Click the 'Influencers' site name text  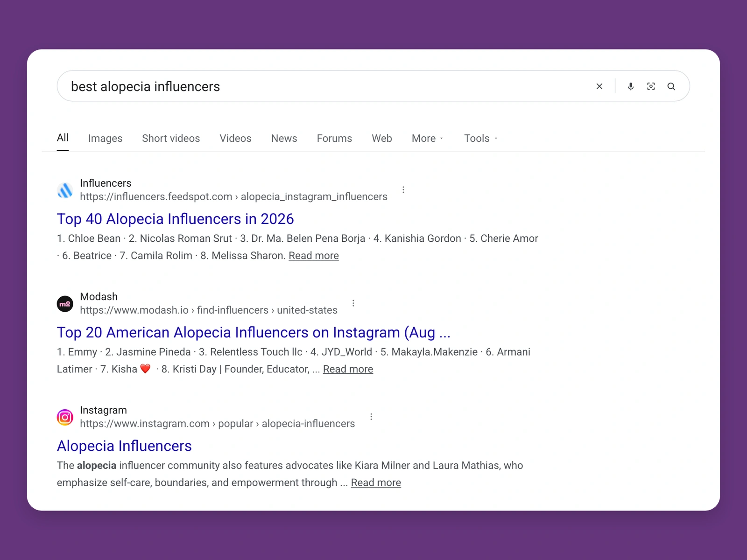106,183
